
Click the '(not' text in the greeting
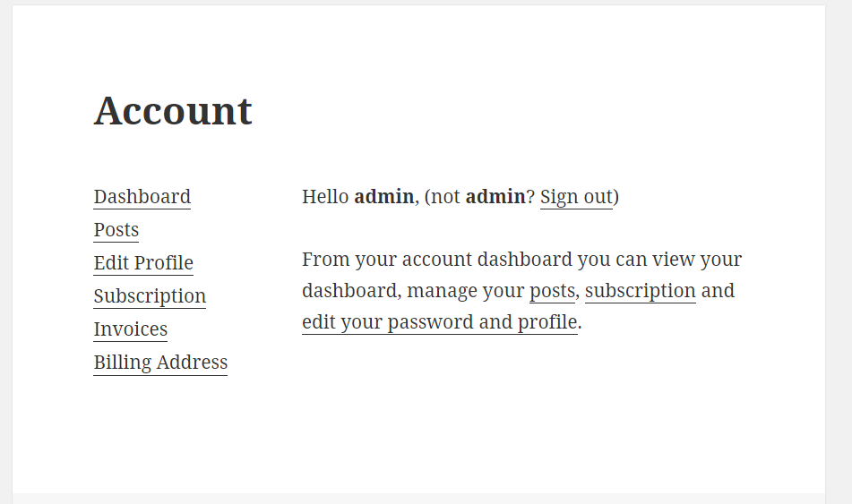click(442, 197)
